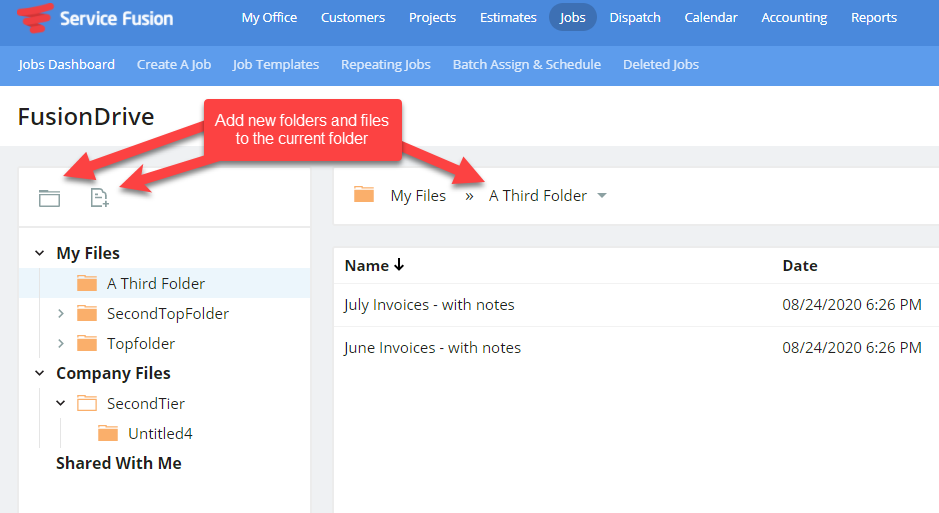
Task: Expand the SecondTopFolder tree node
Action: 60,313
